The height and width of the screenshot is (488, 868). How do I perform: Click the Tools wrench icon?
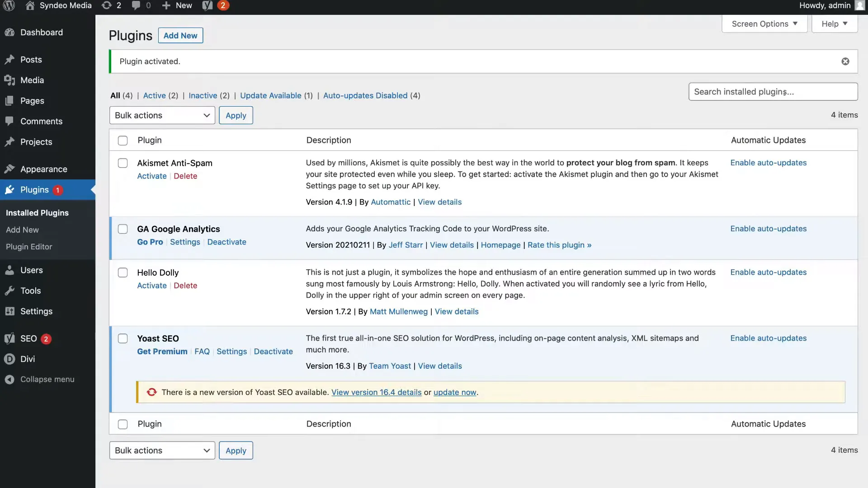tap(9, 291)
